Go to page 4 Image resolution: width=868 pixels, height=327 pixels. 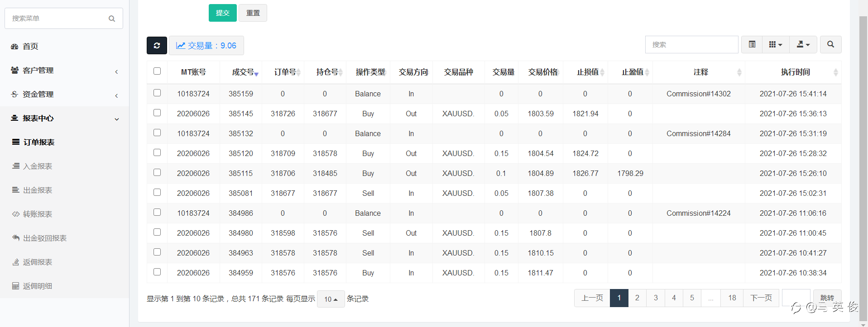674,298
